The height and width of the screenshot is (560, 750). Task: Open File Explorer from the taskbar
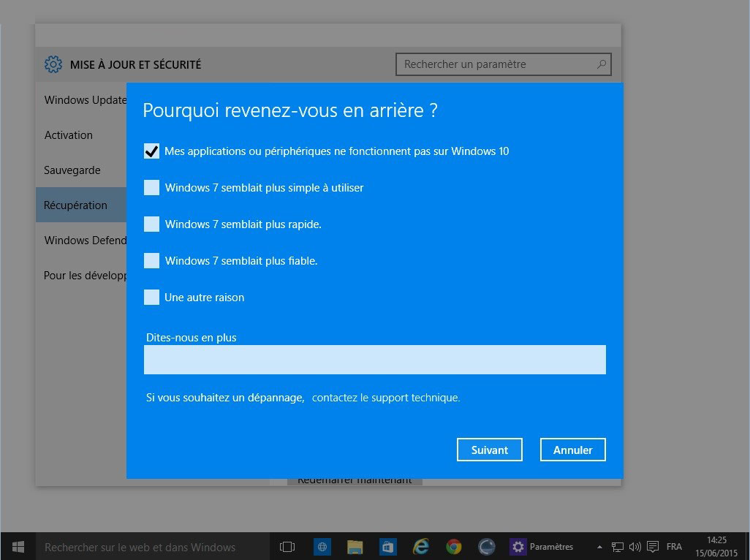coord(355,546)
